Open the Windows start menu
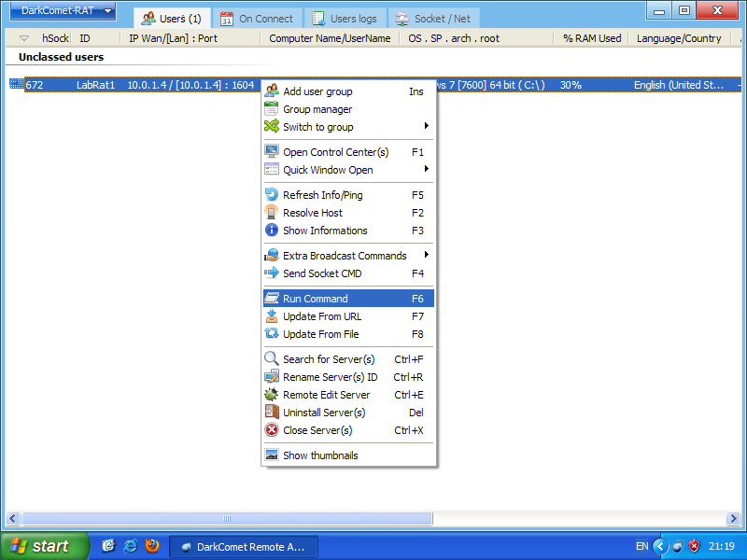 (x=45, y=546)
